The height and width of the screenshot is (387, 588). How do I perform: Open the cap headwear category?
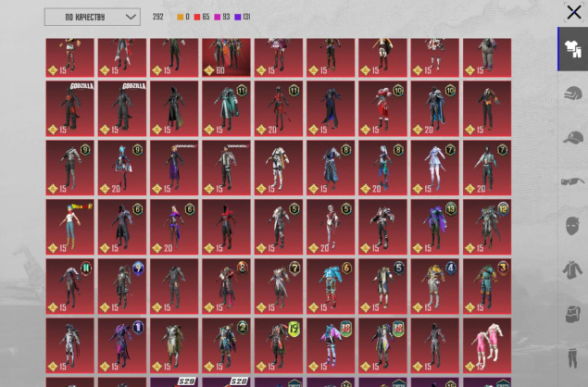click(x=571, y=137)
